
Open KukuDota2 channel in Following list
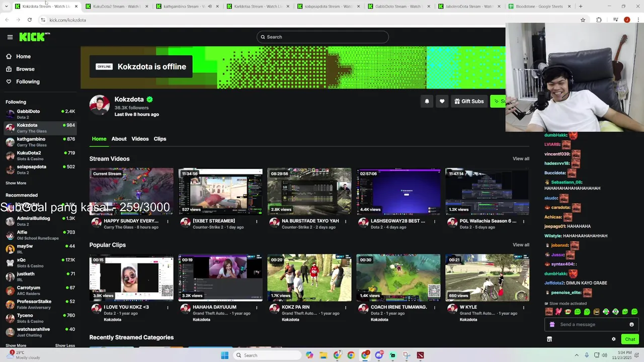(40, 155)
